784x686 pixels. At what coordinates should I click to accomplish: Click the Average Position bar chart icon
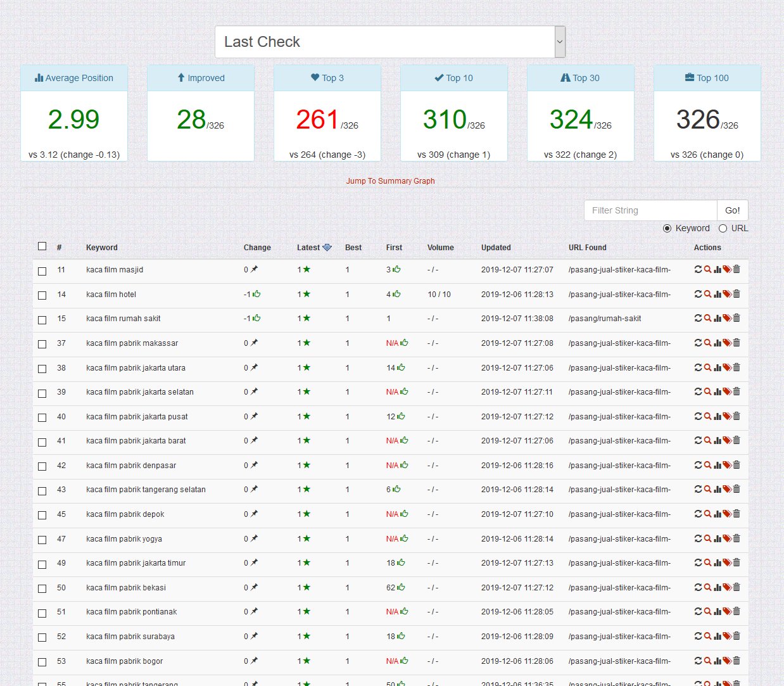39,77
